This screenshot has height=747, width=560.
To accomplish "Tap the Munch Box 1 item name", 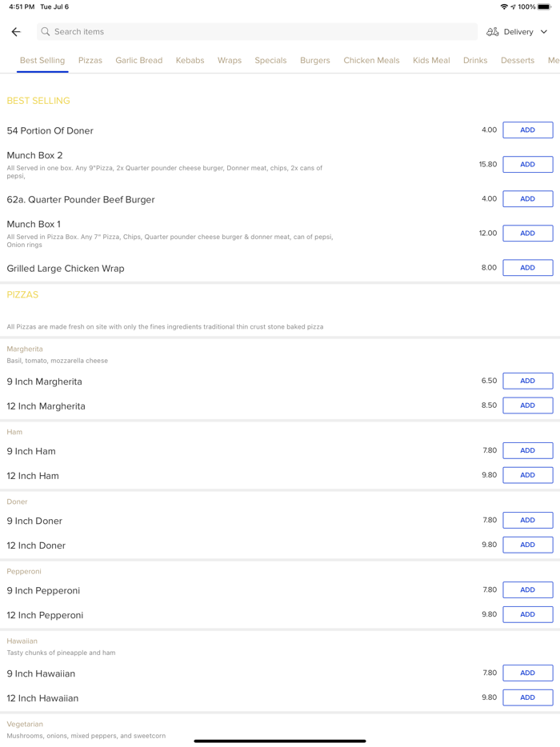I will [34, 225].
